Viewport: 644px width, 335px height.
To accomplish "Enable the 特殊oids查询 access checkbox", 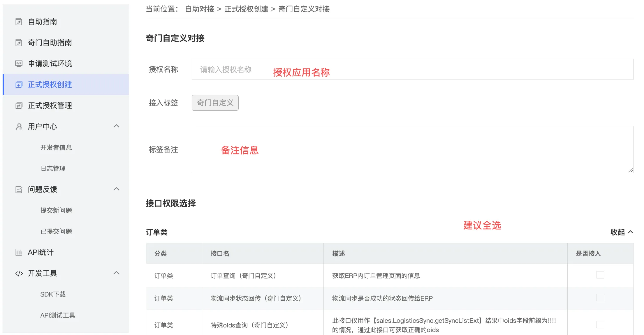I will tap(600, 325).
